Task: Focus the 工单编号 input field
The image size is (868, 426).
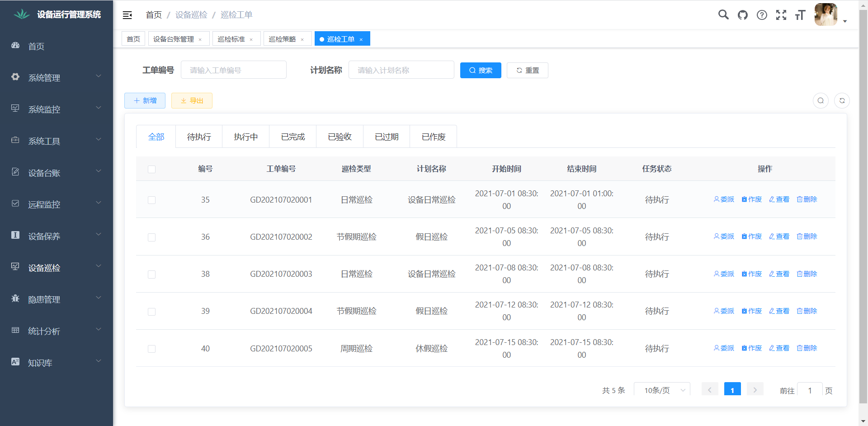Action: click(234, 70)
